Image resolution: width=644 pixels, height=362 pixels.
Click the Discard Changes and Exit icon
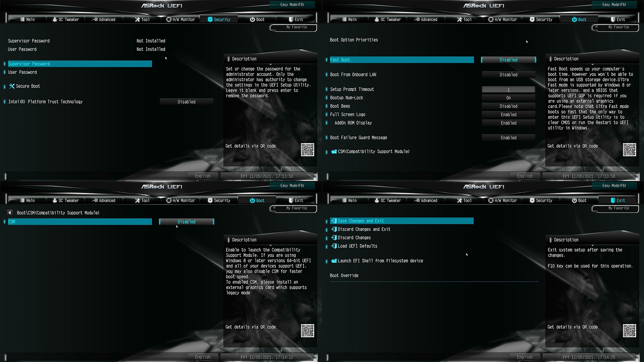tap(334, 229)
